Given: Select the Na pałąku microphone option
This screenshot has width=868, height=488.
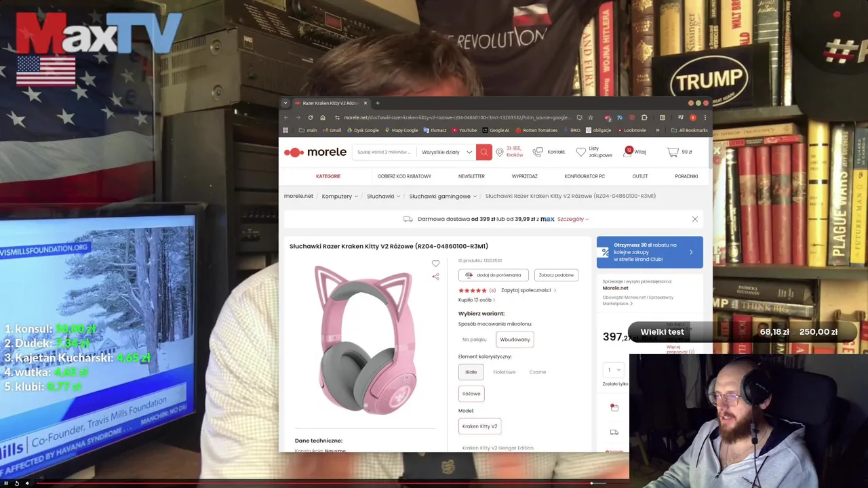Looking at the screenshot, I should point(474,340).
